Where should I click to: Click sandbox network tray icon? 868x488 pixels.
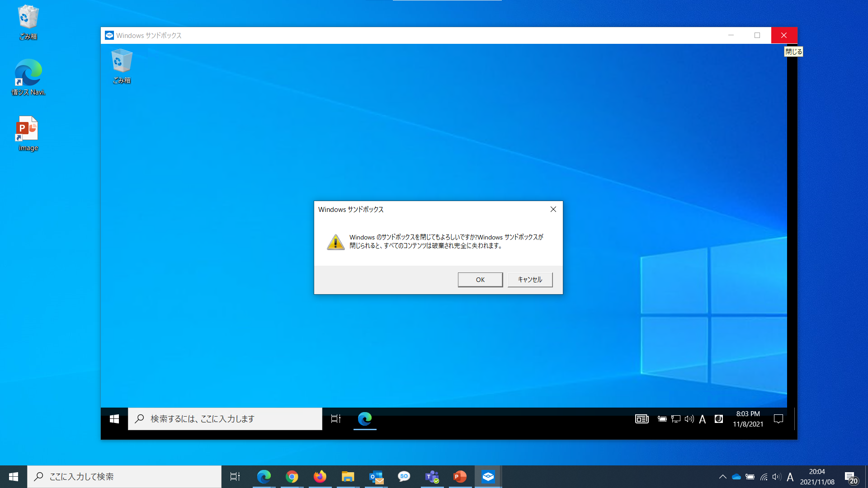pyautogui.click(x=676, y=419)
